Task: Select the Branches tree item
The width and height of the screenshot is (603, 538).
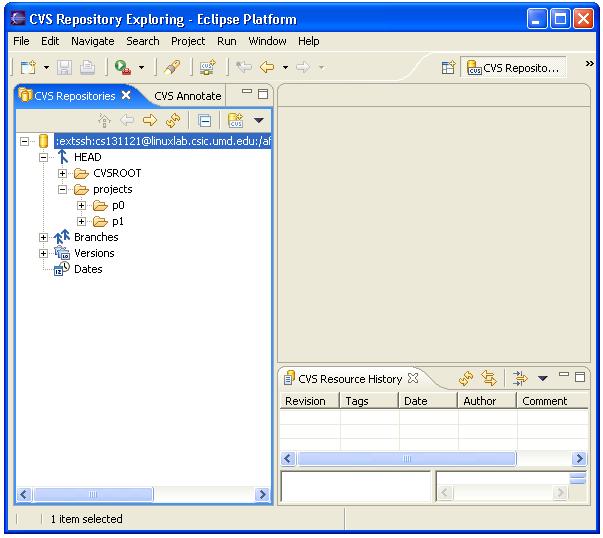Action: [96, 237]
